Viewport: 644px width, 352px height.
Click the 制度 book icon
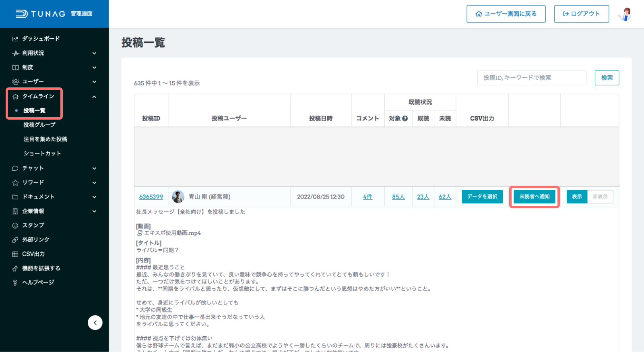[15, 67]
